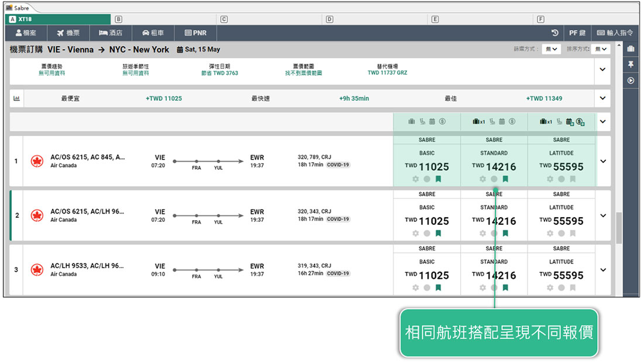Switch to work area tab A XT18
Image resolution: width=644 pixels, height=363 pixels.
(x=58, y=19)
